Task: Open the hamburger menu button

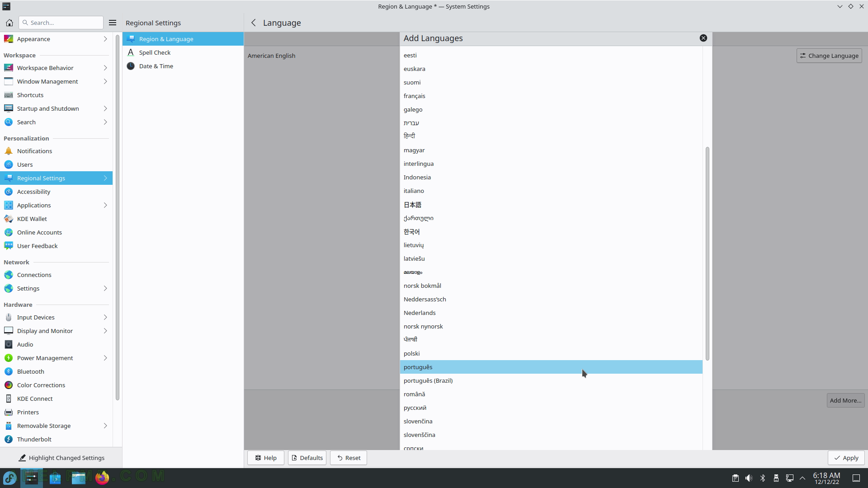Action: pos(113,23)
